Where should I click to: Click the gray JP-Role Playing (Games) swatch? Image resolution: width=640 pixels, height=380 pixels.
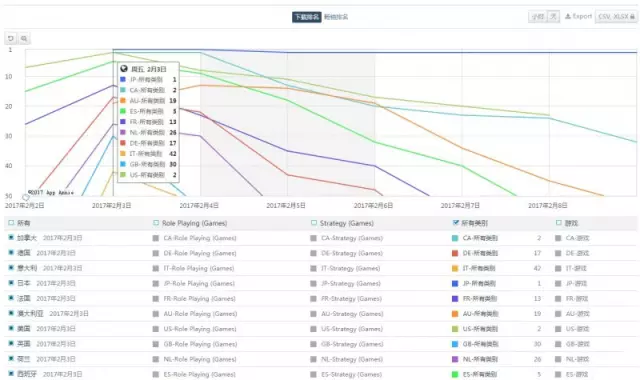coord(156,283)
